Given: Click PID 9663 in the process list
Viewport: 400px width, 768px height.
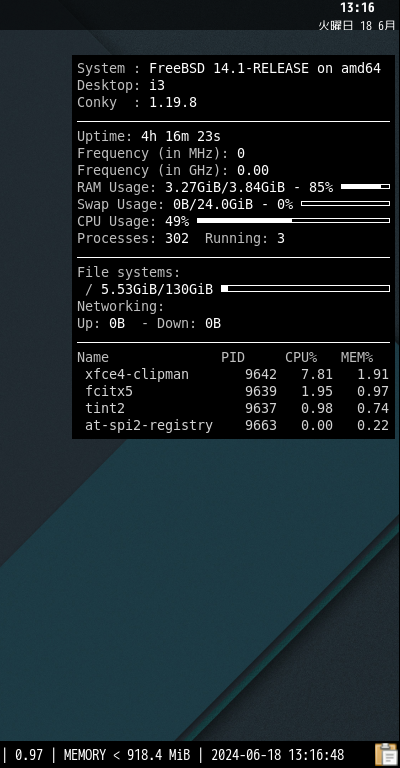Looking at the screenshot, I should pyautogui.click(x=261, y=426).
